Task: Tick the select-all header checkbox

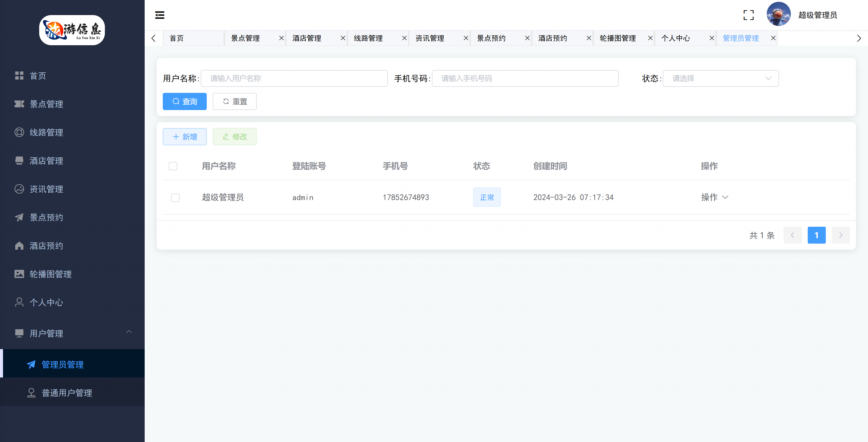Action: coord(173,166)
